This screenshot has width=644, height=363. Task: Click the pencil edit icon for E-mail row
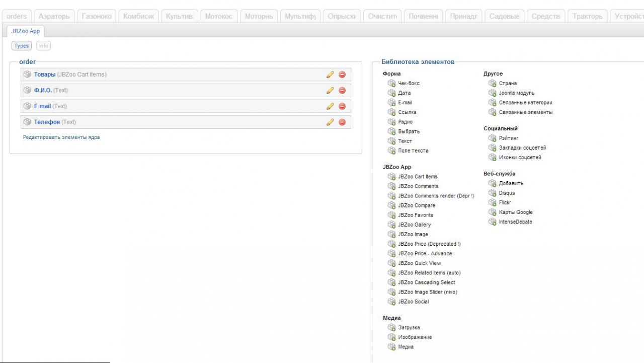point(330,106)
